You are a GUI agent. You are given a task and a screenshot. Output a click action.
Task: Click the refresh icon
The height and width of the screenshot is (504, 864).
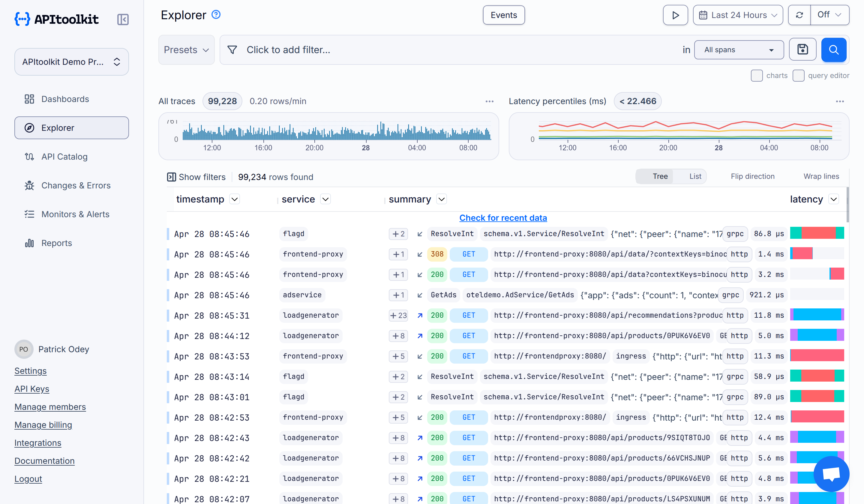(799, 15)
